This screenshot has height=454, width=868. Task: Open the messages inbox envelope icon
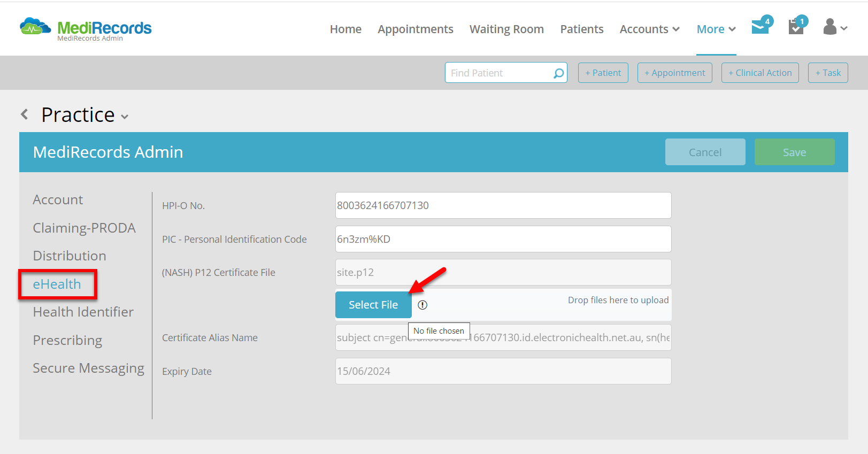click(x=761, y=26)
